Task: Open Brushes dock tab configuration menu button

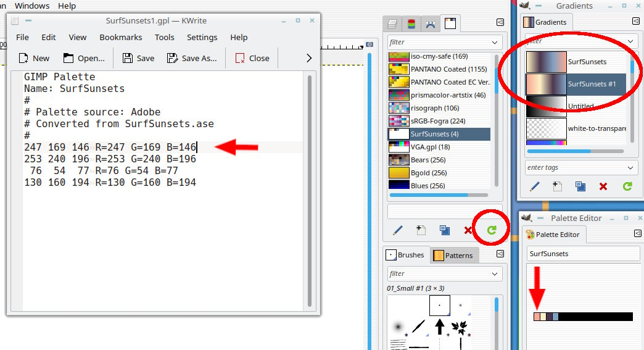Action: pyautogui.click(x=500, y=254)
